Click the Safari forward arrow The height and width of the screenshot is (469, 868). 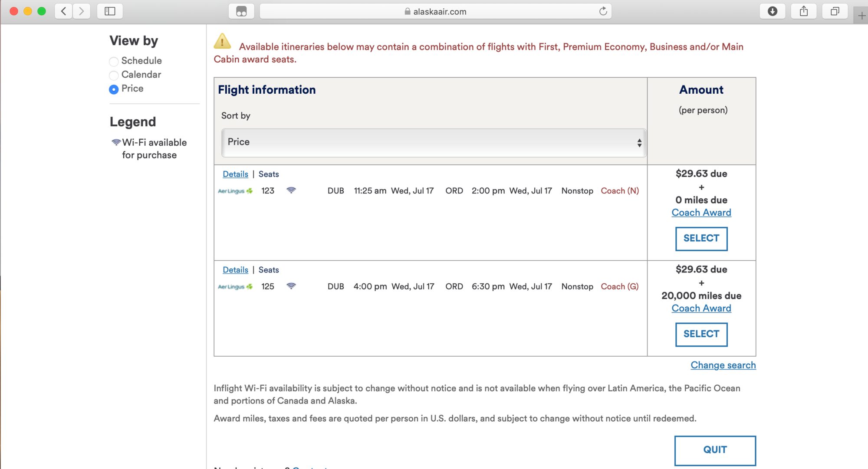81,11
